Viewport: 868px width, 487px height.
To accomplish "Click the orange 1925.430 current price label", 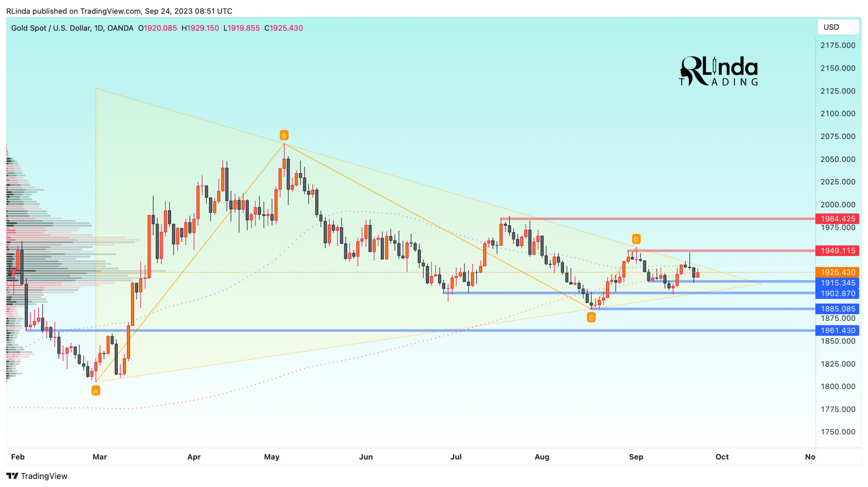I will click(x=838, y=272).
